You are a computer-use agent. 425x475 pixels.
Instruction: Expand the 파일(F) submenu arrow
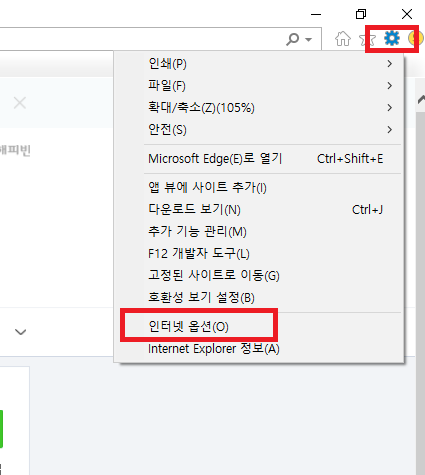pos(389,86)
